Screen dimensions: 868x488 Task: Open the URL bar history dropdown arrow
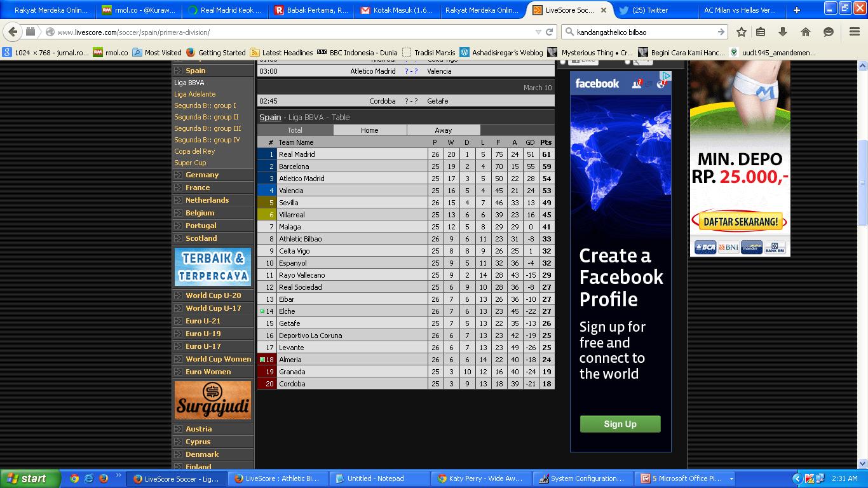538,32
